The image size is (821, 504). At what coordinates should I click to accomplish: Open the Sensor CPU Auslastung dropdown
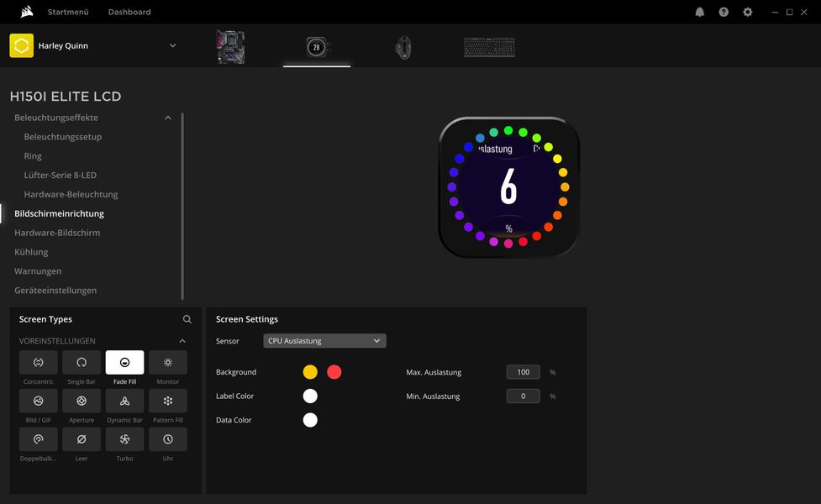point(324,341)
